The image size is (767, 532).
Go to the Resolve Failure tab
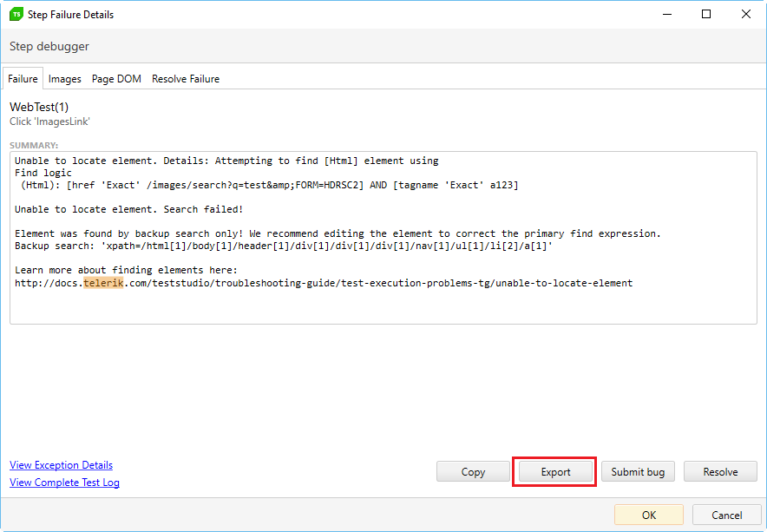coord(186,79)
